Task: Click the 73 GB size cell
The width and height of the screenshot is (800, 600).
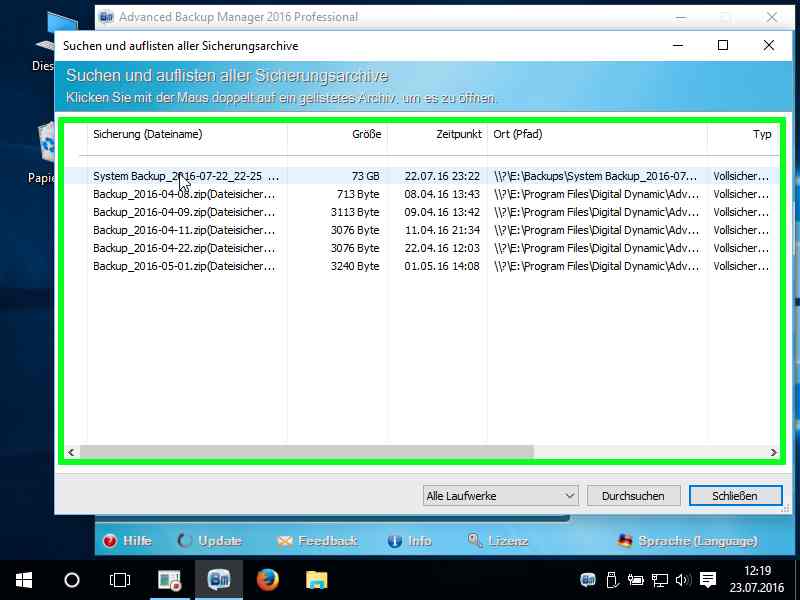Action: point(365,176)
